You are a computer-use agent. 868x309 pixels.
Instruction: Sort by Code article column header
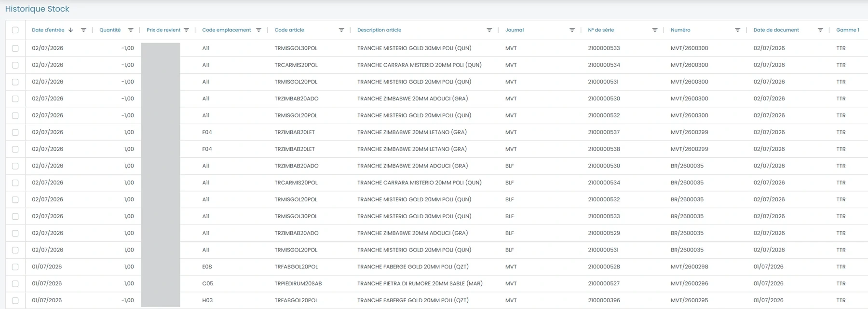pyautogui.click(x=289, y=30)
